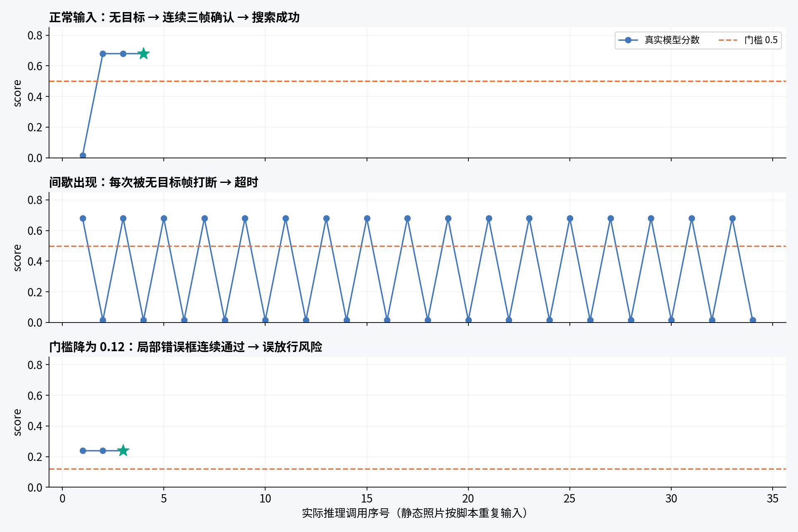Click the last low point in the middle chart
Screen dimensions: 798x532
click(753, 320)
